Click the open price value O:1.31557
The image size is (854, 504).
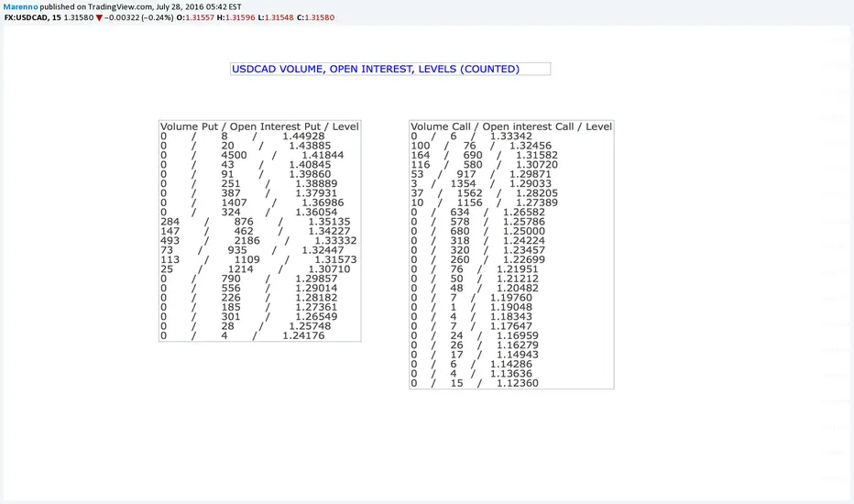[x=195, y=17]
